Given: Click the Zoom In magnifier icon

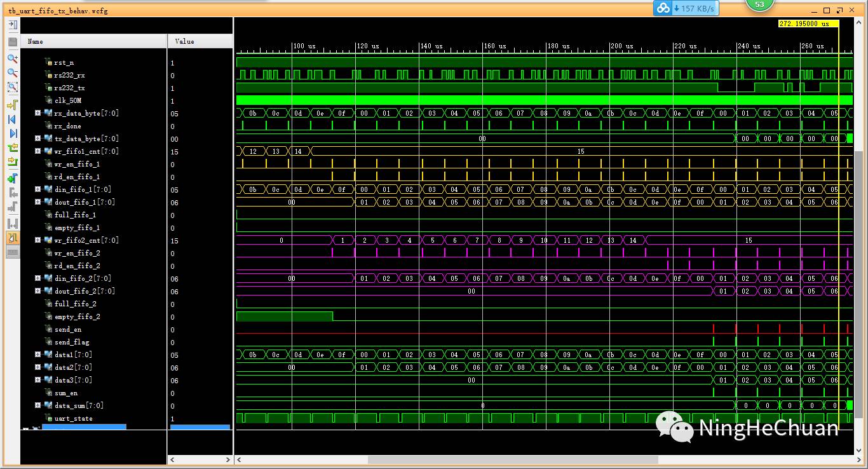Looking at the screenshot, I should click(x=12, y=58).
